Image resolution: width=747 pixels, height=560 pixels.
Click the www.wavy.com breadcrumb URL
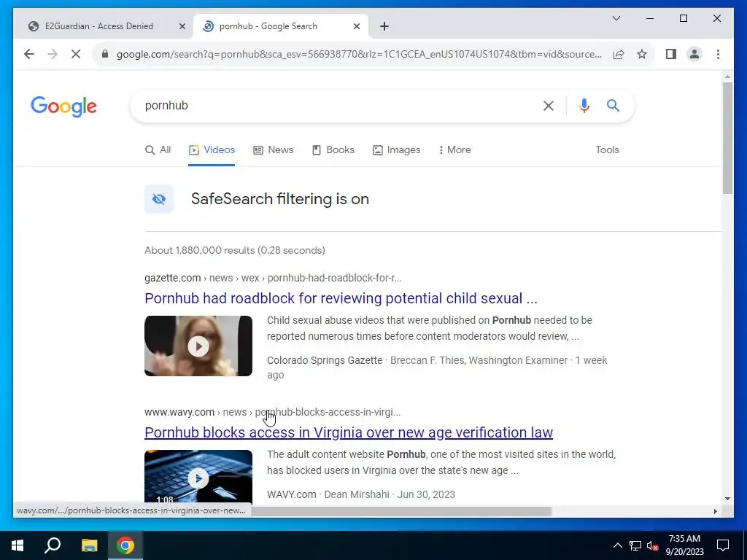point(273,413)
